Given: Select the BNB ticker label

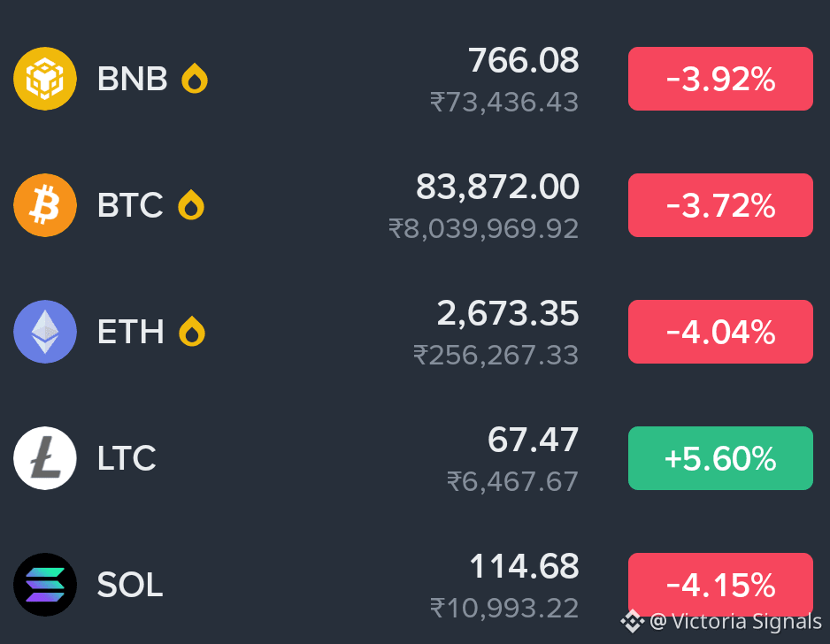Looking at the screenshot, I should (x=133, y=79).
